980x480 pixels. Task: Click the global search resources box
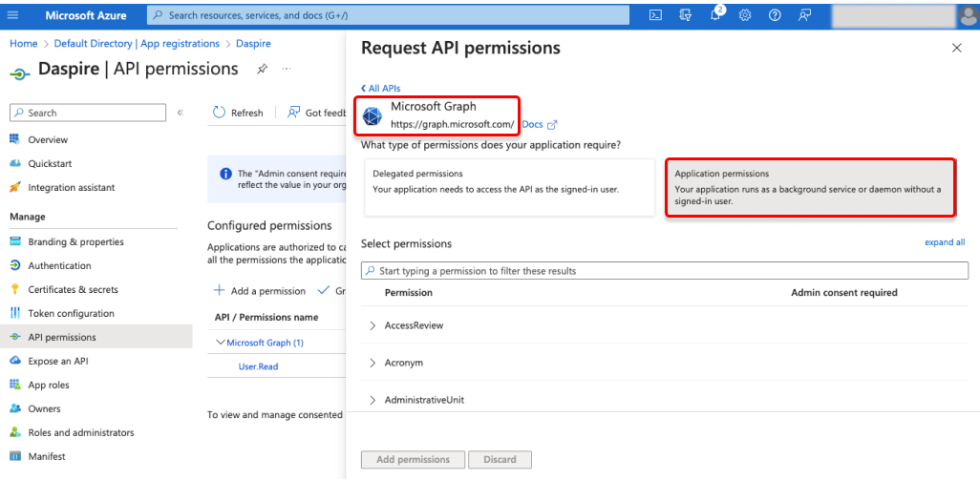coord(388,15)
